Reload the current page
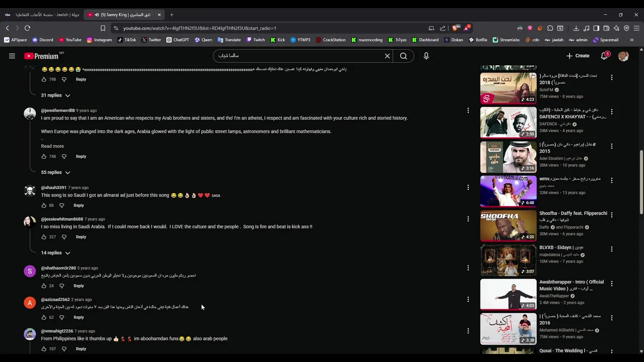644x362 pixels. pos(27,28)
